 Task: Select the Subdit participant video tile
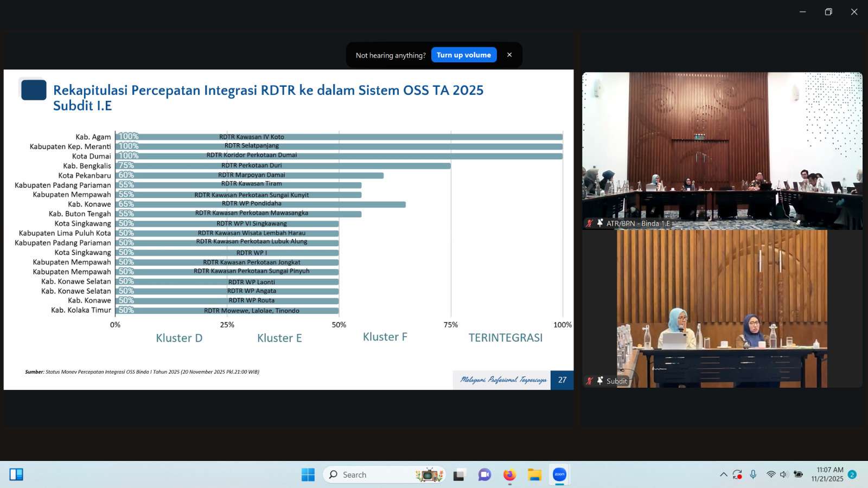(722, 308)
